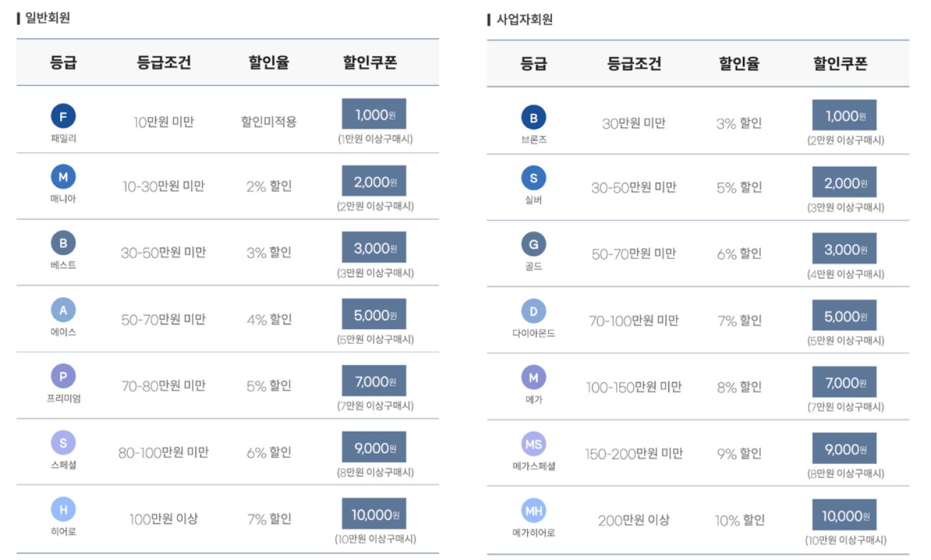Select the M 매니아 grade badge
Viewport: 931px width, 560px height.
[x=63, y=176]
